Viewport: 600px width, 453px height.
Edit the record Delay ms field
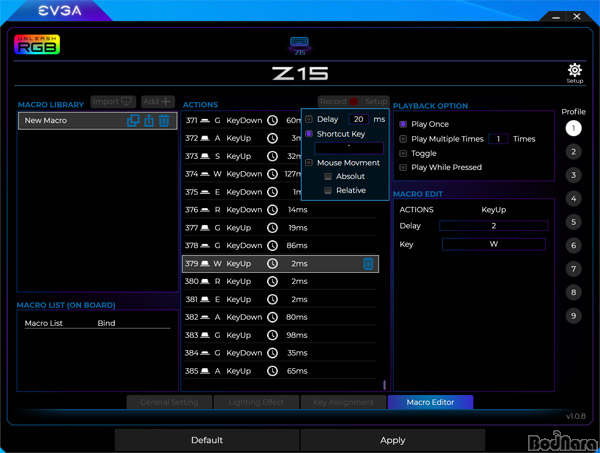click(x=359, y=119)
